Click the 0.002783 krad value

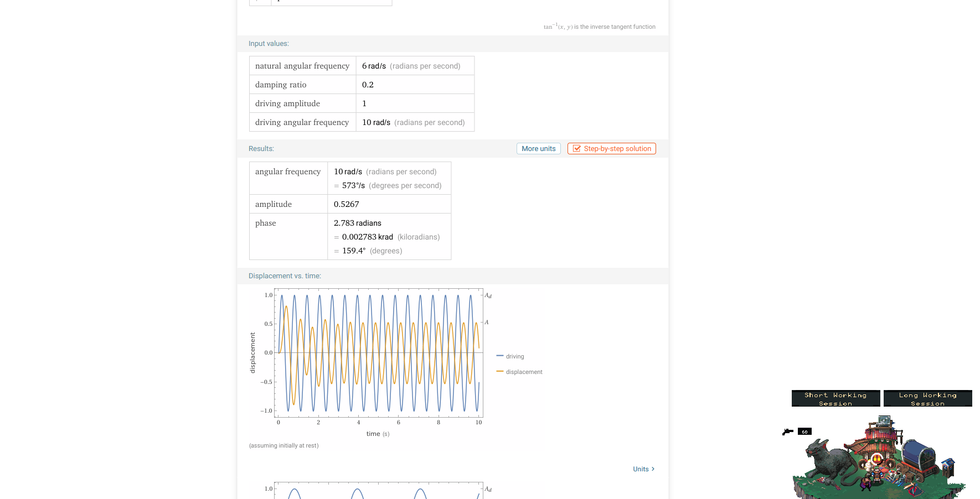[368, 237]
